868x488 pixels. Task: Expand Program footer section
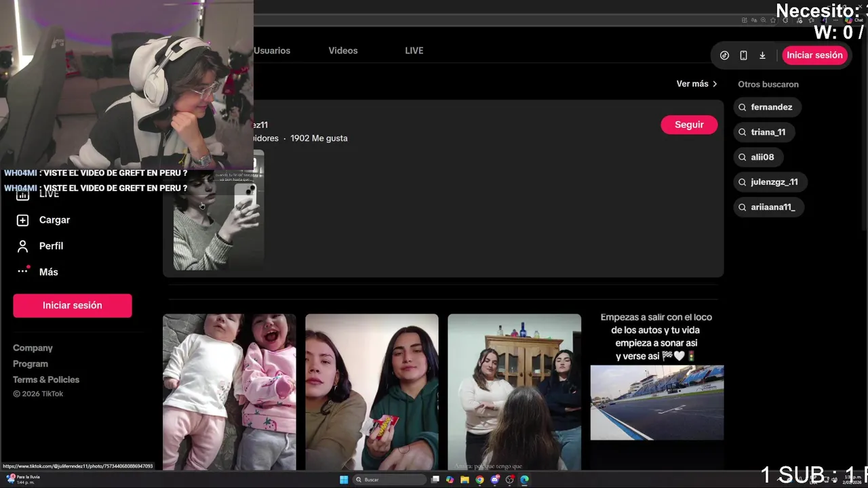[31, 364]
